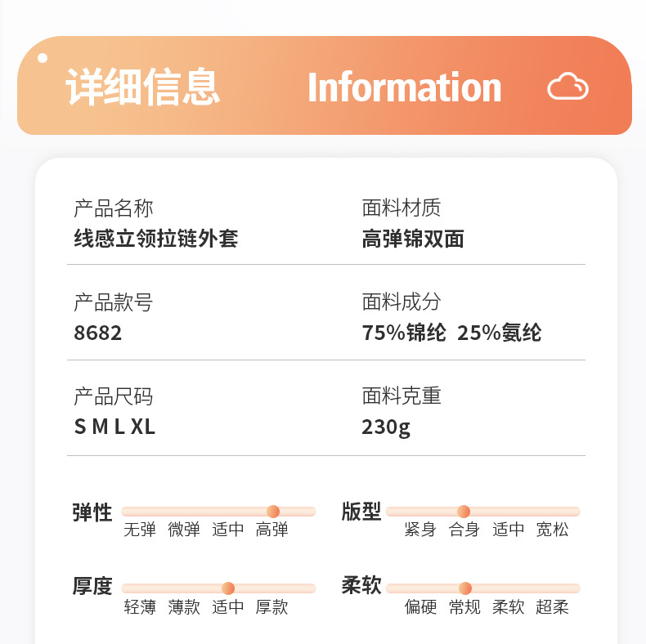This screenshot has height=644, width=646.
Task: Click the Information heading text
Action: point(404,87)
